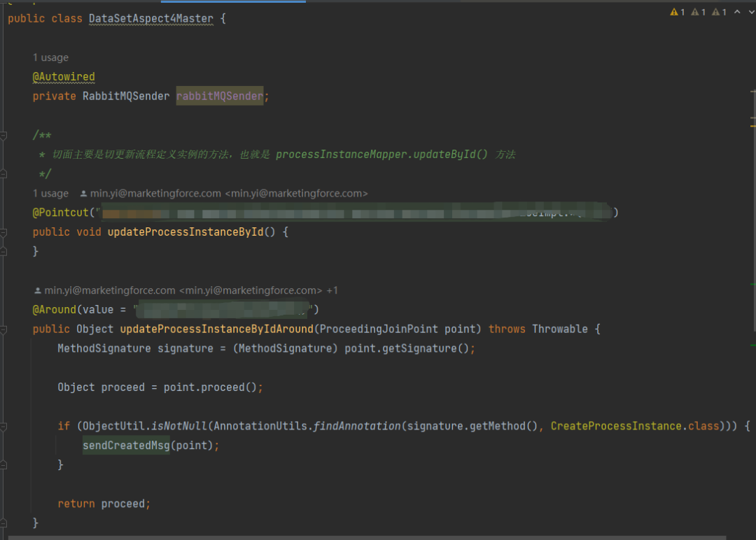The height and width of the screenshot is (540, 756).
Task: Click the isNotNull method call
Action: (179, 426)
